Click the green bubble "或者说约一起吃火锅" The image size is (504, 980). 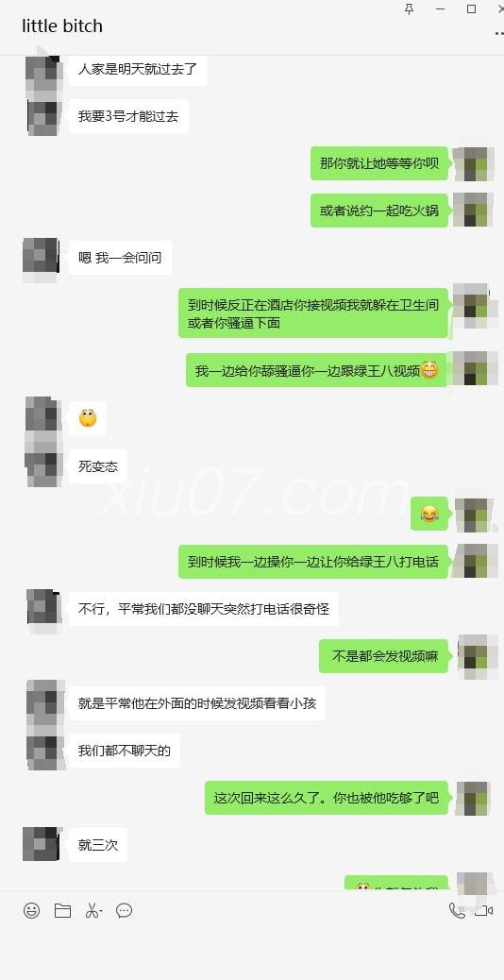pyautogui.click(x=379, y=211)
